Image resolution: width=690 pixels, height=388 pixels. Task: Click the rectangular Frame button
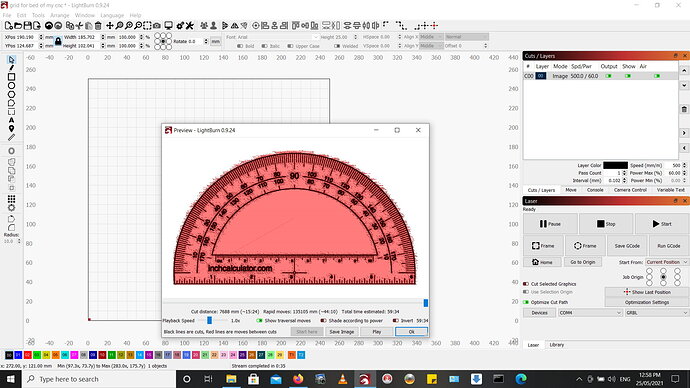(x=543, y=246)
